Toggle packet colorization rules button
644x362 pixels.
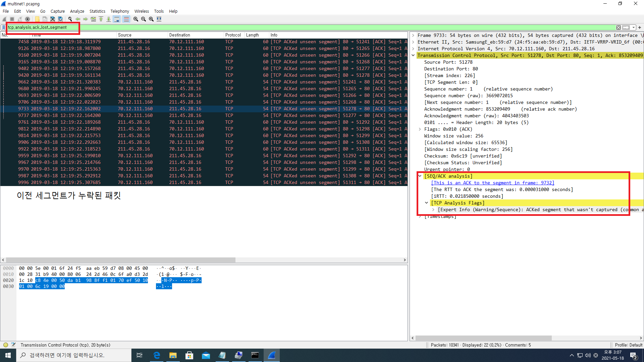[126, 19]
